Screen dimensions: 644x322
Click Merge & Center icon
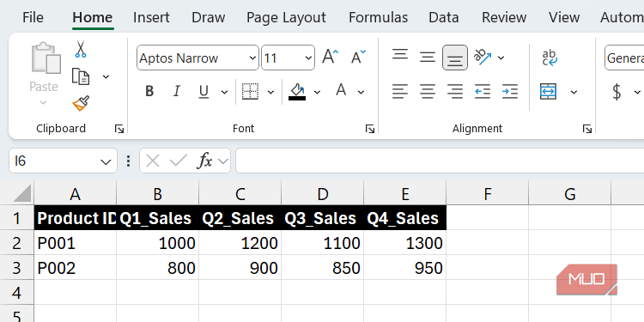coord(549,91)
